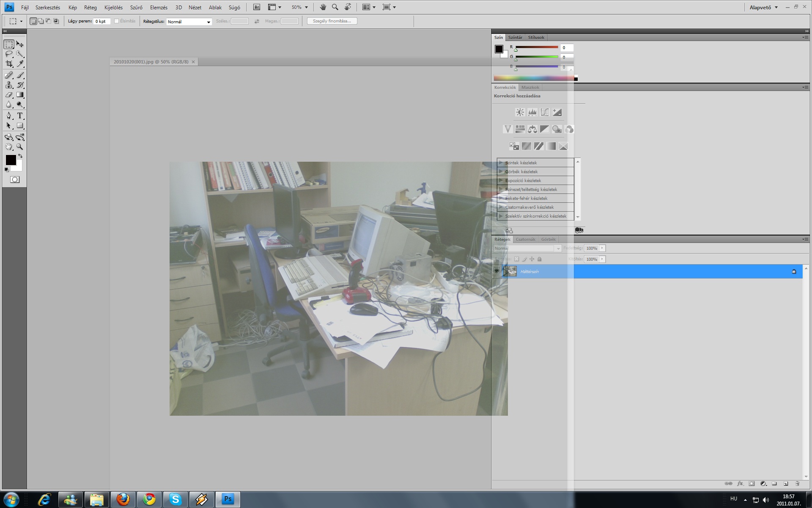812x508 pixels.
Task: Open the Szűrő menu
Action: [x=136, y=7]
